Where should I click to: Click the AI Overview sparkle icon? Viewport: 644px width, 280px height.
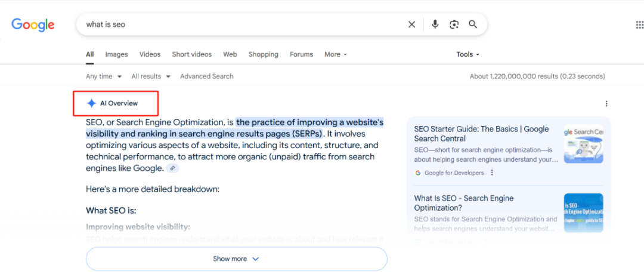tap(91, 103)
